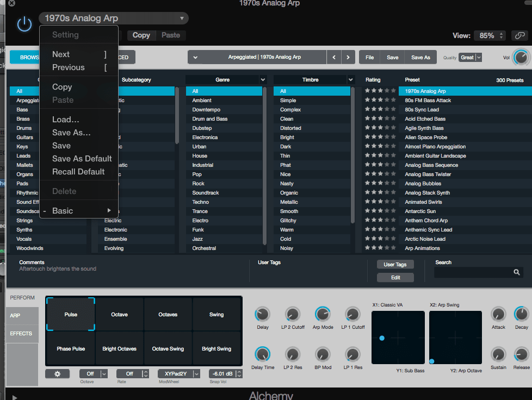
Task: Choose Save As... in the settings menu
Action: click(x=79, y=133)
